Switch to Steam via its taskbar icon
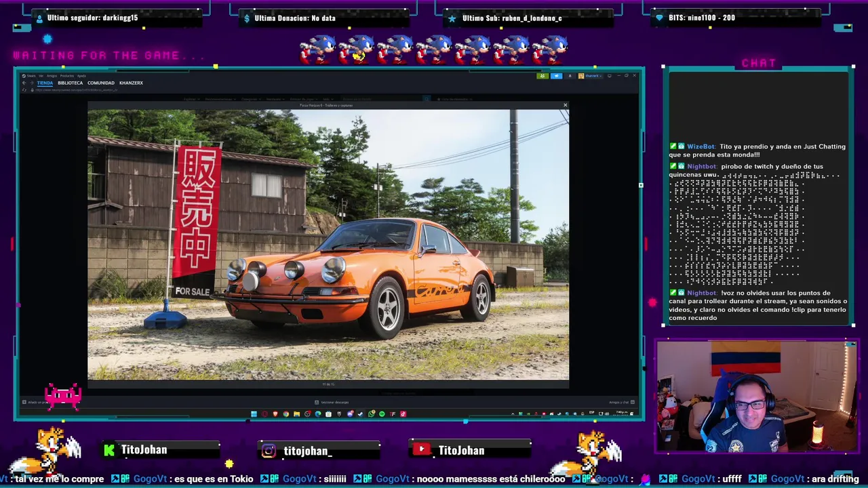 coord(361,414)
